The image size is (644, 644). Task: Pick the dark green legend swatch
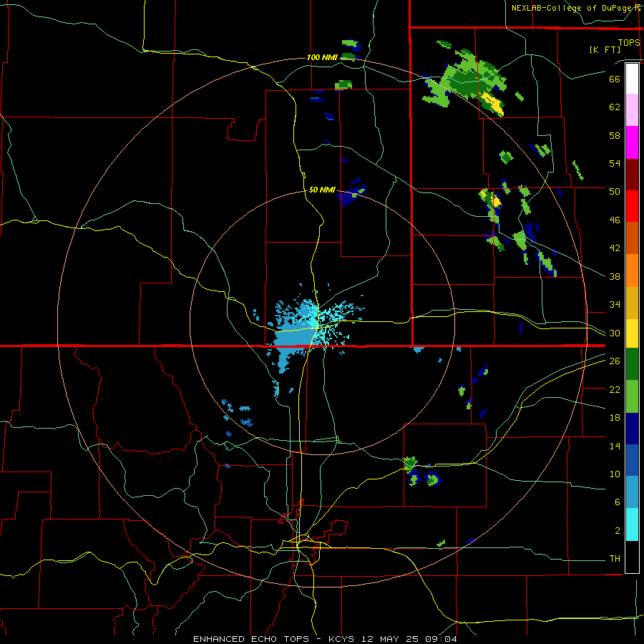pyautogui.click(x=632, y=364)
